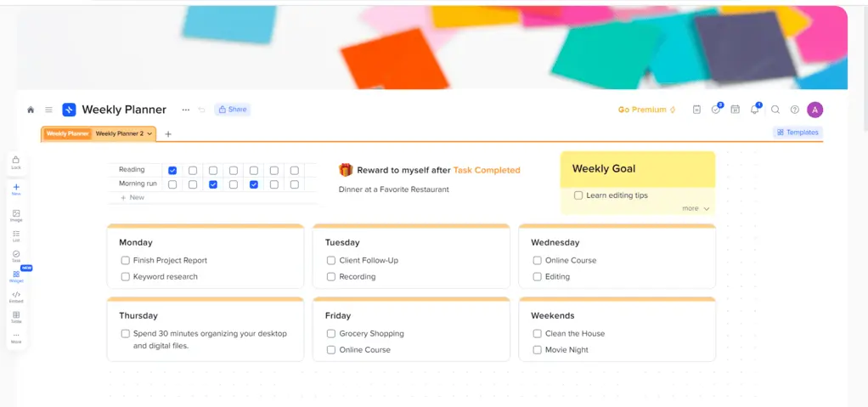The width and height of the screenshot is (868, 407).
Task: Select the Embed tool in the sidebar
Action: 16,297
